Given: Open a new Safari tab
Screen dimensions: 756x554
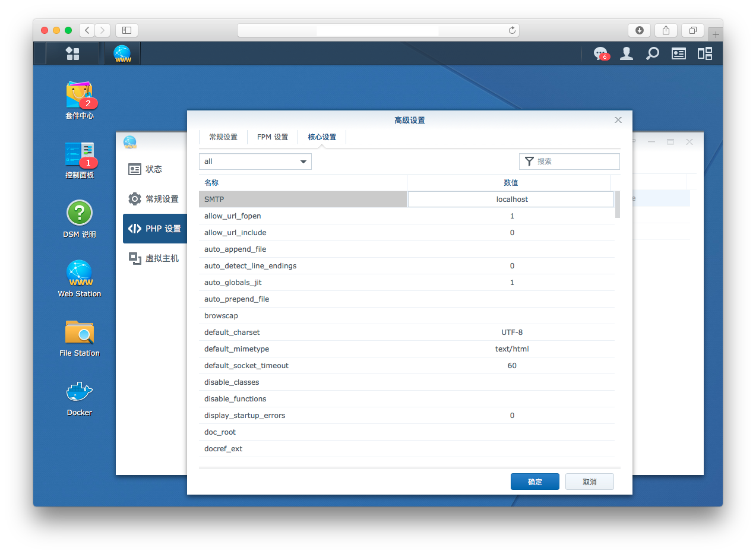Looking at the screenshot, I should coord(716,34).
